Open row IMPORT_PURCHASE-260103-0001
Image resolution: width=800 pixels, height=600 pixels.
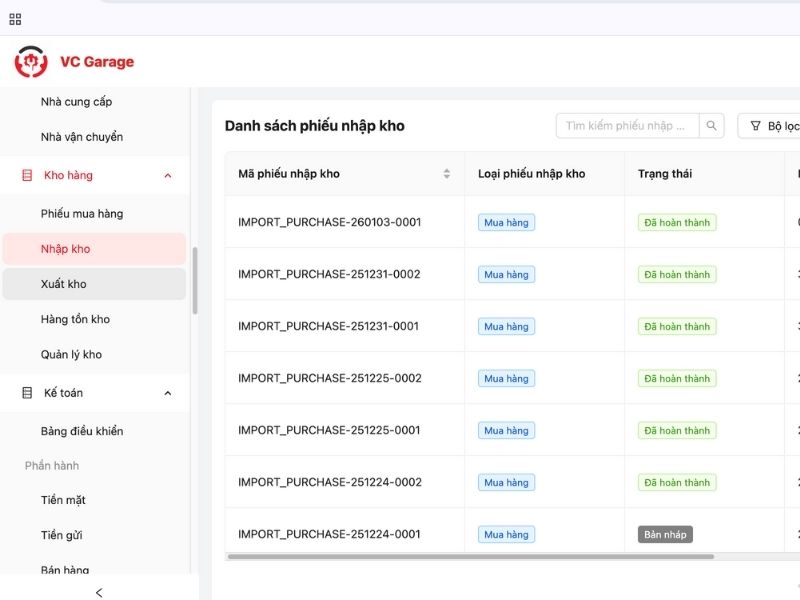pyautogui.click(x=329, y=222)
